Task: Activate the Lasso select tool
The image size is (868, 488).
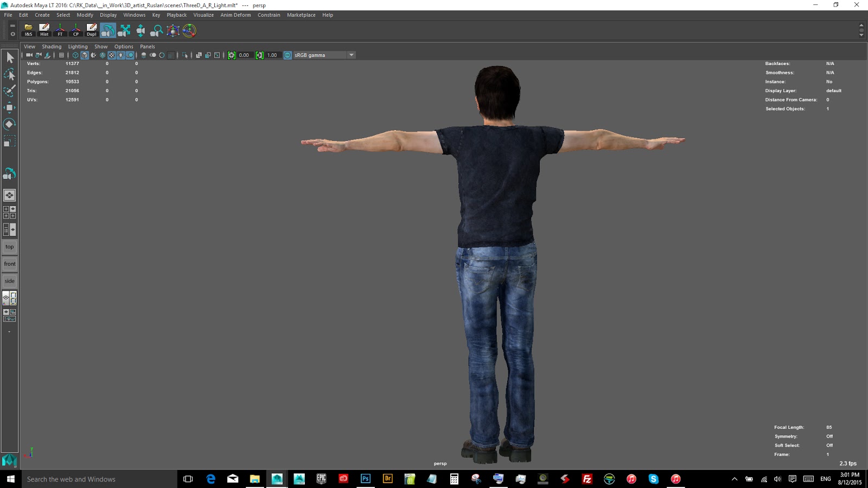Action: pos(10,74)
